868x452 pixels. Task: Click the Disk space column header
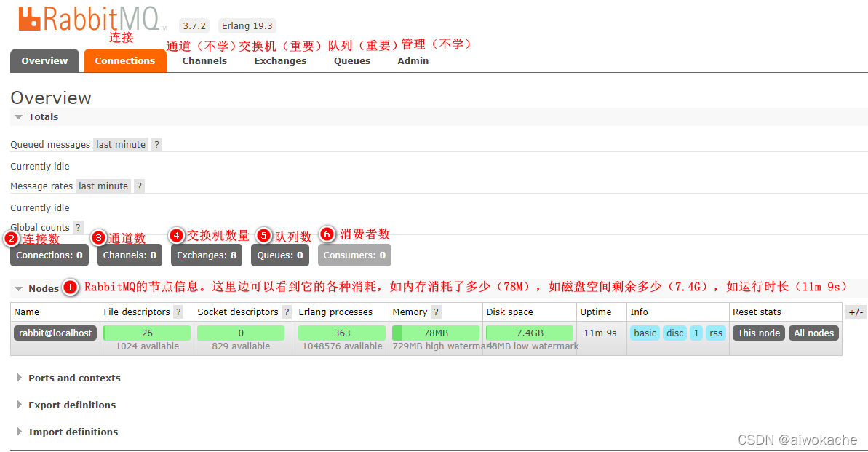click(509, 312)
